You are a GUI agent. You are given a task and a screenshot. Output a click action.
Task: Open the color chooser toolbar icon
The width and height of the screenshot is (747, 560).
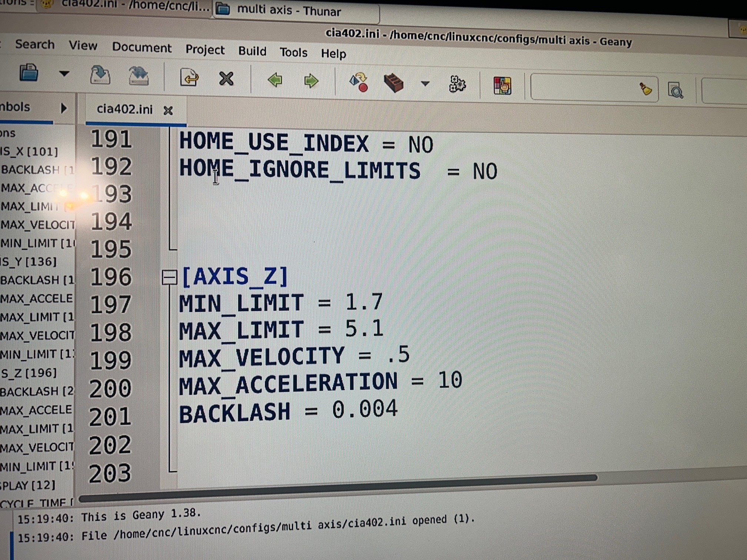(x=502, y=86)
